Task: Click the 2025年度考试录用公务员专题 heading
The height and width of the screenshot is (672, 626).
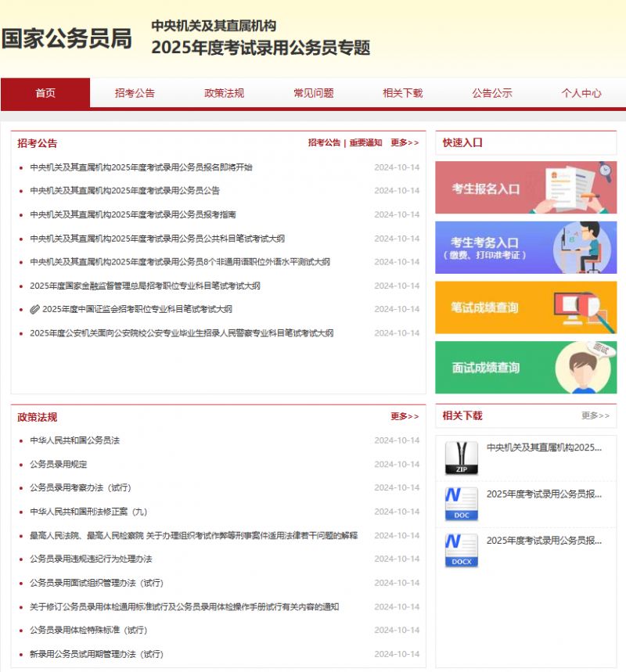Action: [261, 48]
